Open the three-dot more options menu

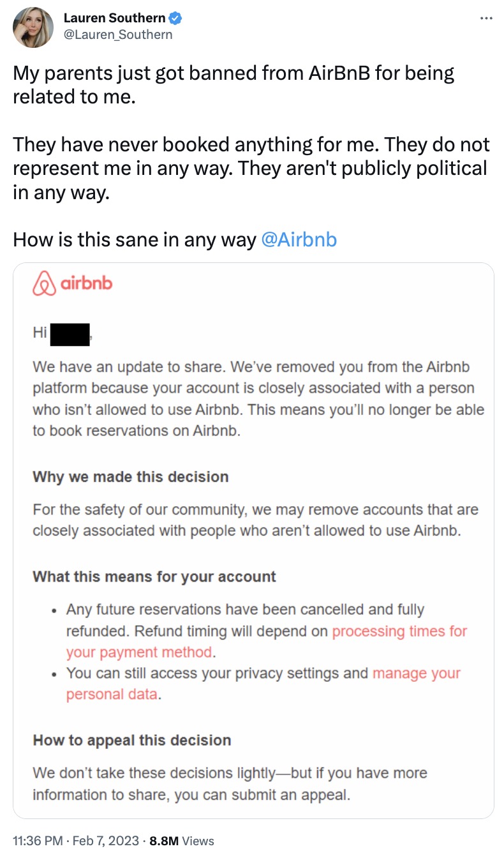coord(485,19)
